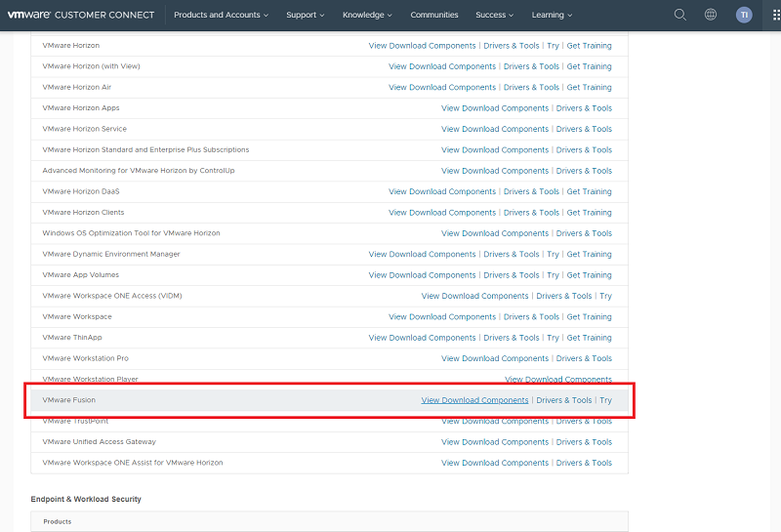Select VMware Workstation Pro product name
This screenshot has width=781, height=532.
tap(85, 358)
